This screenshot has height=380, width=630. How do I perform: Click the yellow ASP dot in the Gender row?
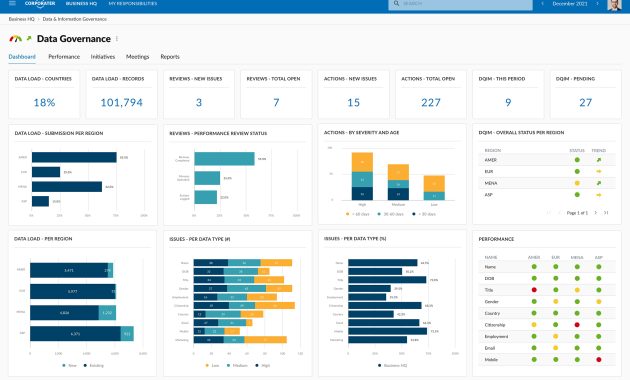(599, 302)
